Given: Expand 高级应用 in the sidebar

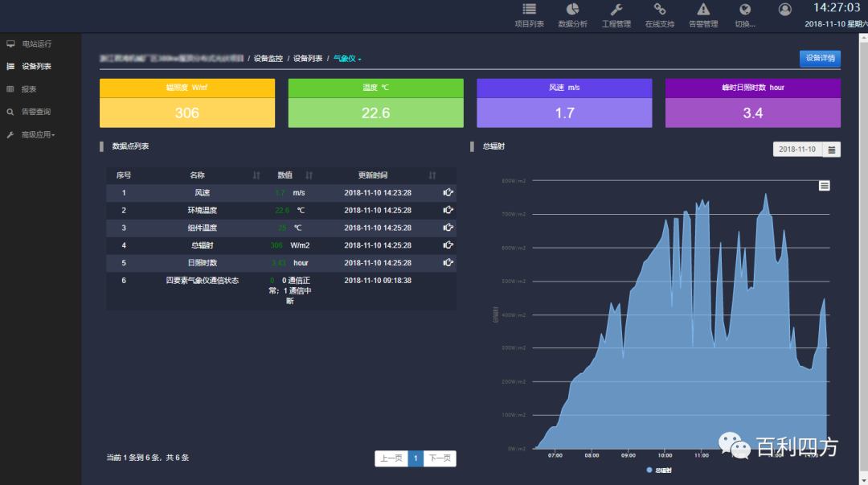Looking at the screenshot, I should click(38, 134).
